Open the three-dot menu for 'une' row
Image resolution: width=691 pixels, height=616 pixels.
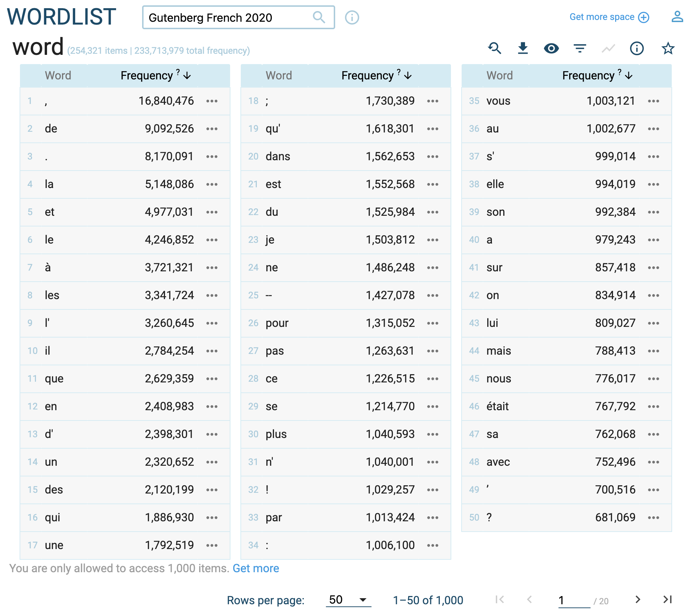click(x=212, y=545)
